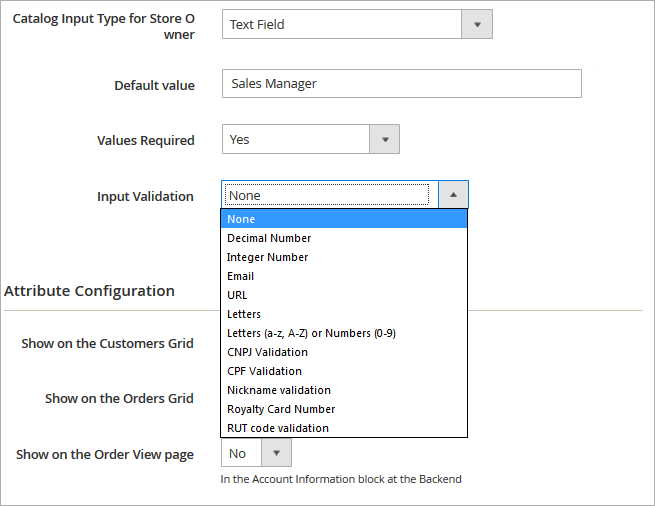Click the Values Required box showing Yes
655x506 pixels.
[295, 140]
